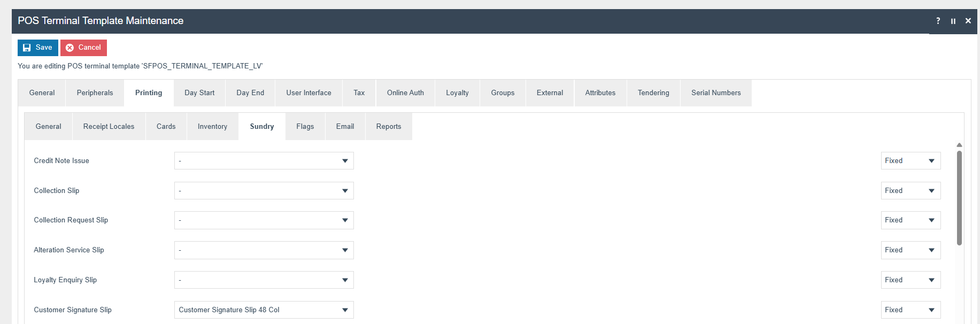Save the POS terminal template
The height and width of the screenshot is (324, 980).
37,48
